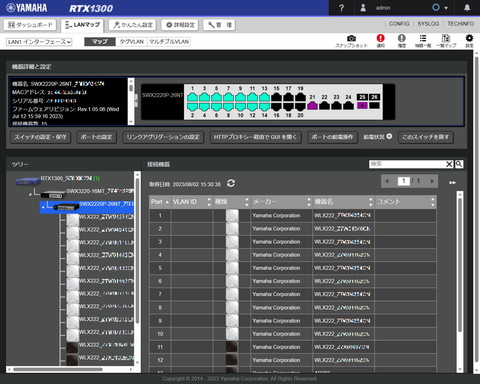The image size is (480, 384).
Task: Take a snapshot with the camera icon
Action: (351, 38)
